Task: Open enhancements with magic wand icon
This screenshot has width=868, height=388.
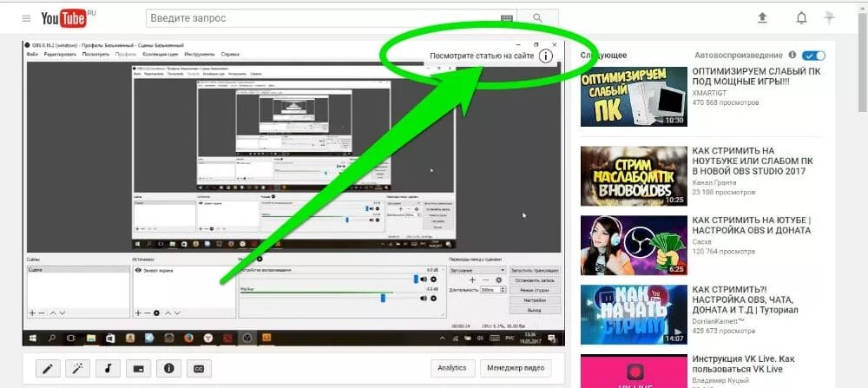Action: coord(78,369)
